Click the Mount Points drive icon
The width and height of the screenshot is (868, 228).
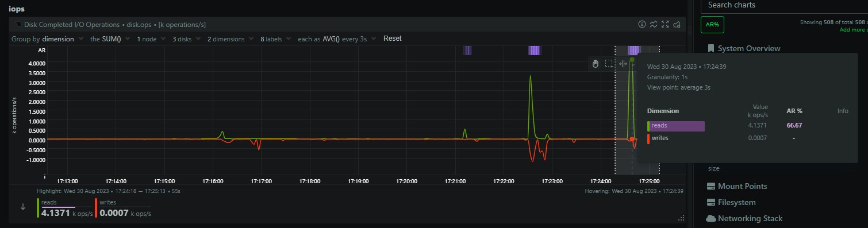click(710, 186)
